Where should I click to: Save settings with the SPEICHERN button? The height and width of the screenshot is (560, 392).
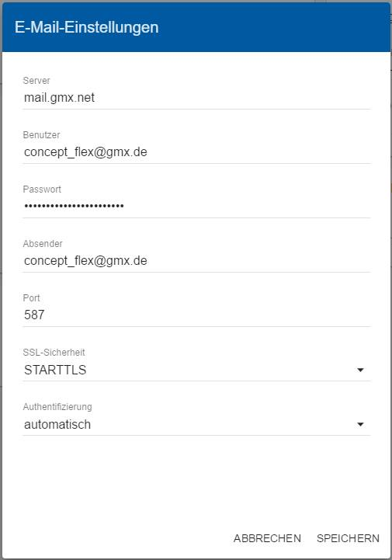(348, 538)
